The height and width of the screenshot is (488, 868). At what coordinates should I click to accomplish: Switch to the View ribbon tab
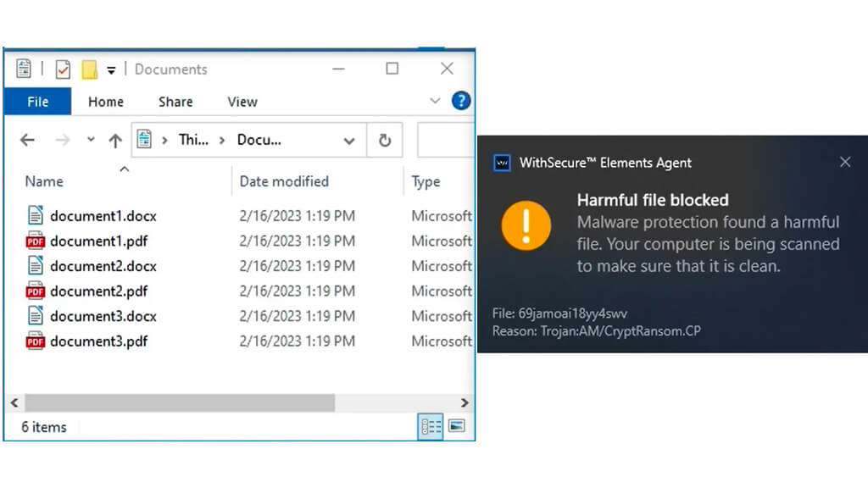(242, 102)
